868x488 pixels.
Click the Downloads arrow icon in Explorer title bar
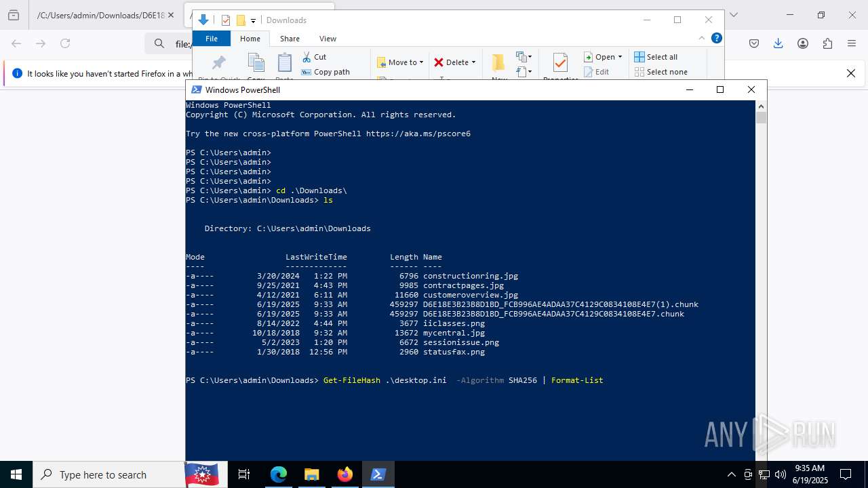coord(203,20)
